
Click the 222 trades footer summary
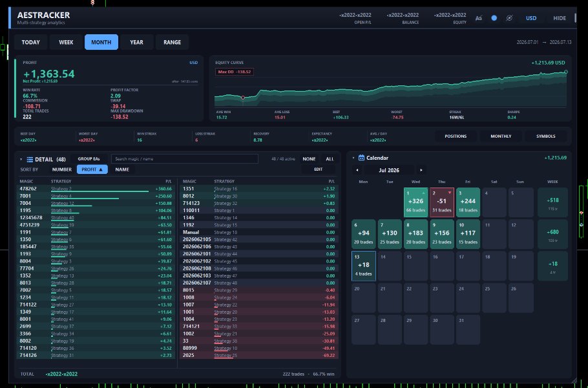[293, 374]
